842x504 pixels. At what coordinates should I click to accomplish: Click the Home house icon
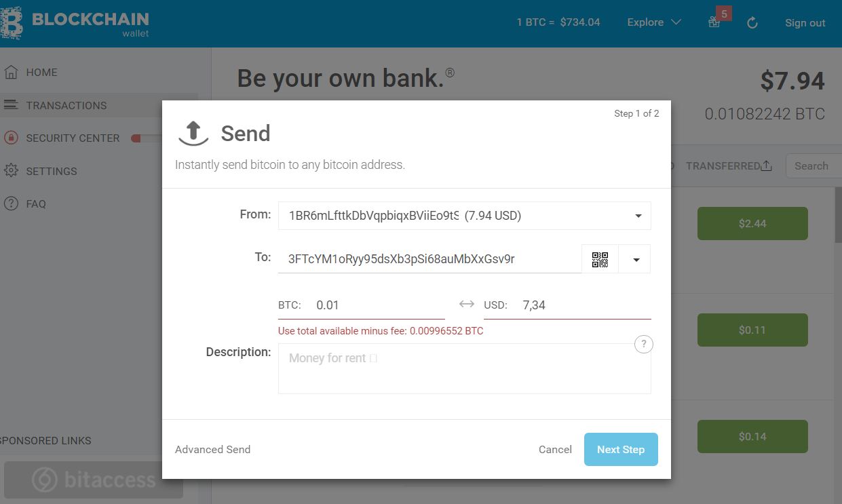tap(11, 72)
